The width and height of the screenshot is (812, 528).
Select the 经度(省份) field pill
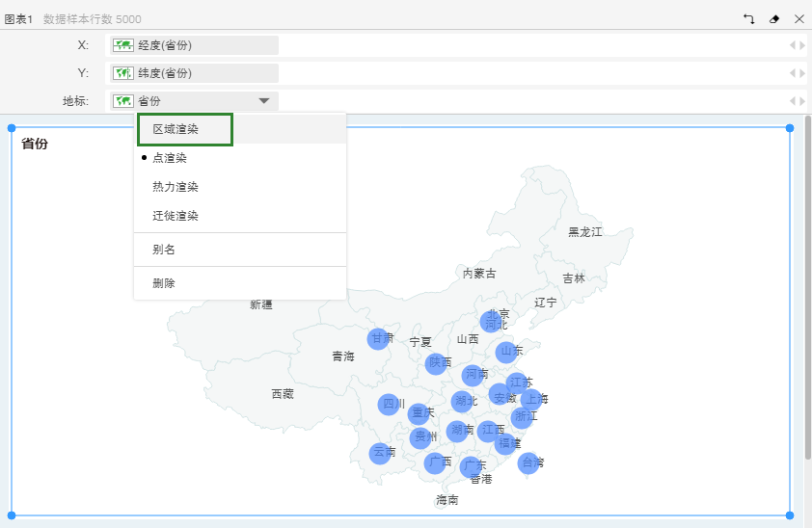[194, 45]
